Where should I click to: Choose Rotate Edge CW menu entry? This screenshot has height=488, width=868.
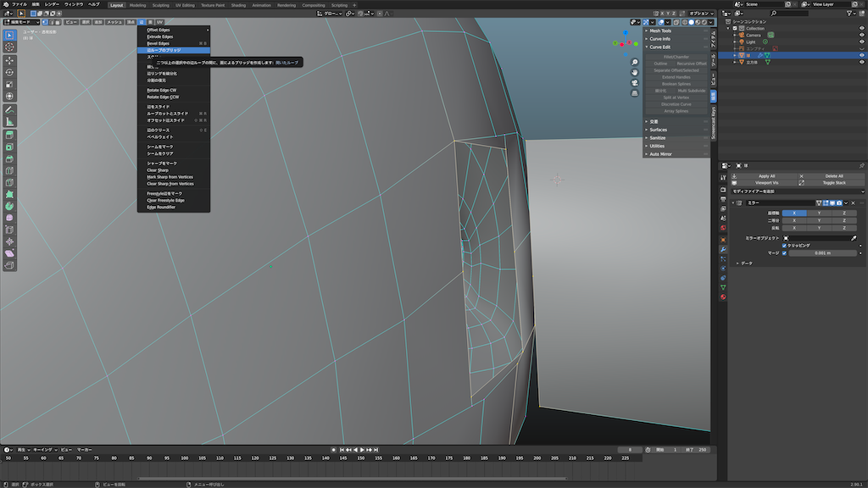click(174, 90)
